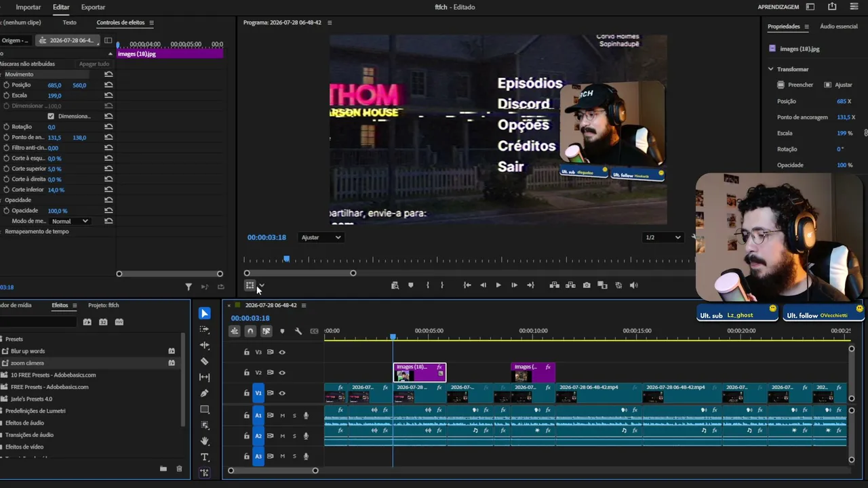Click the Extract button in program monitor
This screenshot has width=868, height=488.
[x=570, y=285]
